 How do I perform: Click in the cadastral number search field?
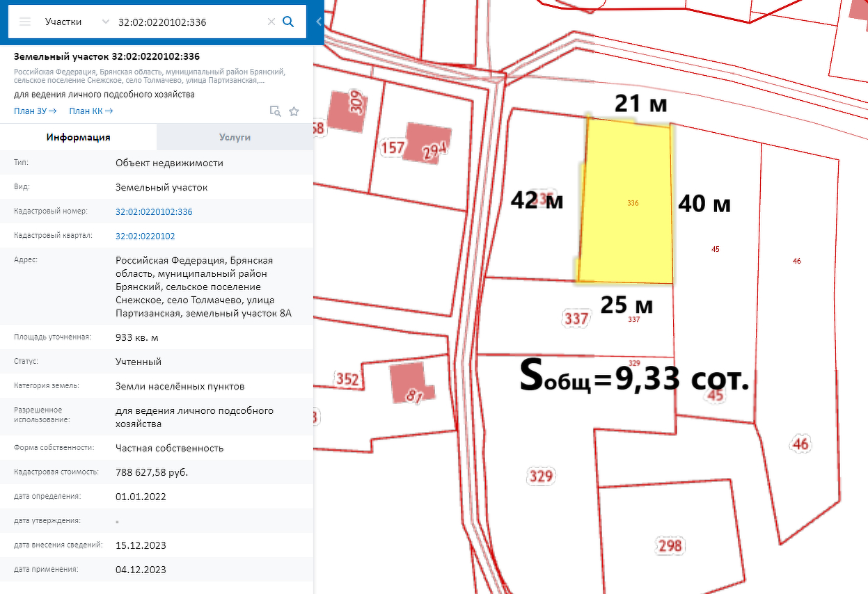(188, 22)
